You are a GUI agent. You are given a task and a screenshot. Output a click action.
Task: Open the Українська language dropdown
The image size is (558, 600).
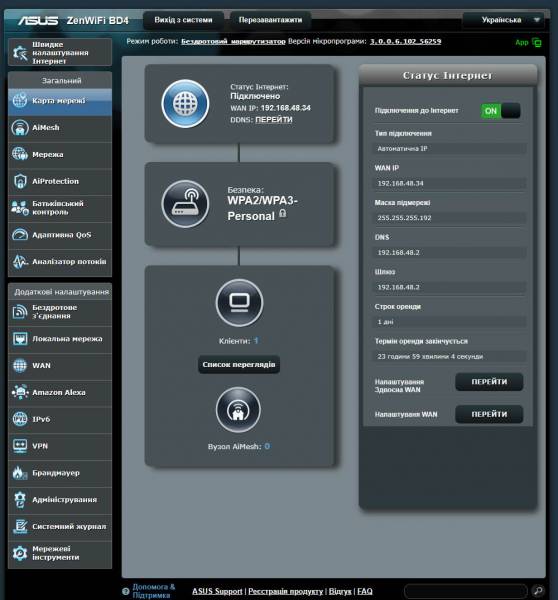504,20
